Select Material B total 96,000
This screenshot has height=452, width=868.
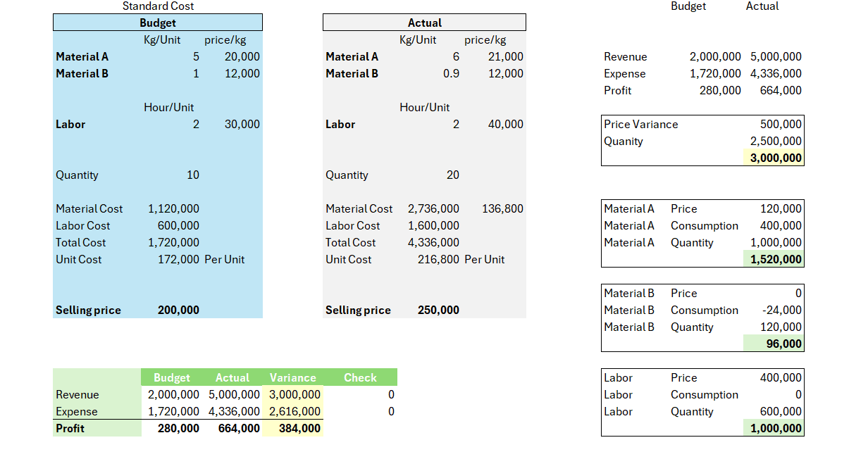point(784,344)
